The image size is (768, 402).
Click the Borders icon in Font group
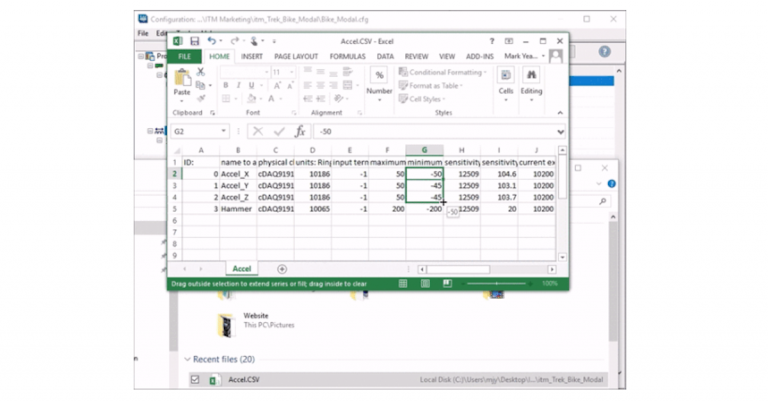point(226,98)
